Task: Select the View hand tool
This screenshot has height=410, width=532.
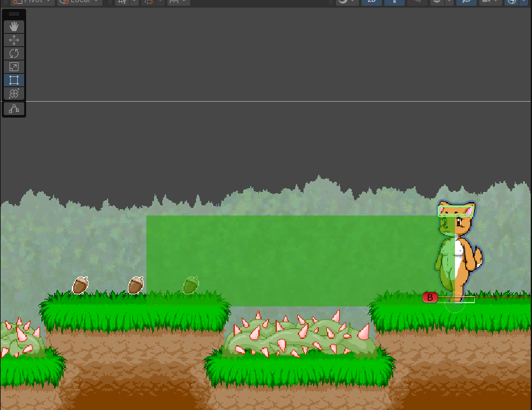Action: 14,27
